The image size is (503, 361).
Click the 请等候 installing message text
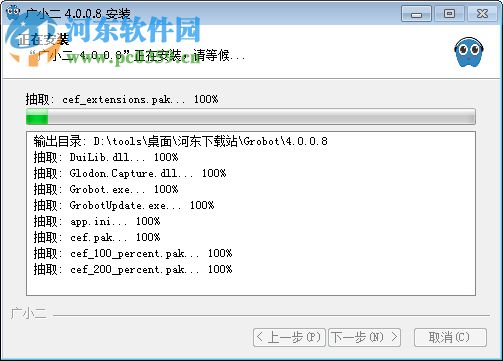pyautogui.click(x=138, y=55)
